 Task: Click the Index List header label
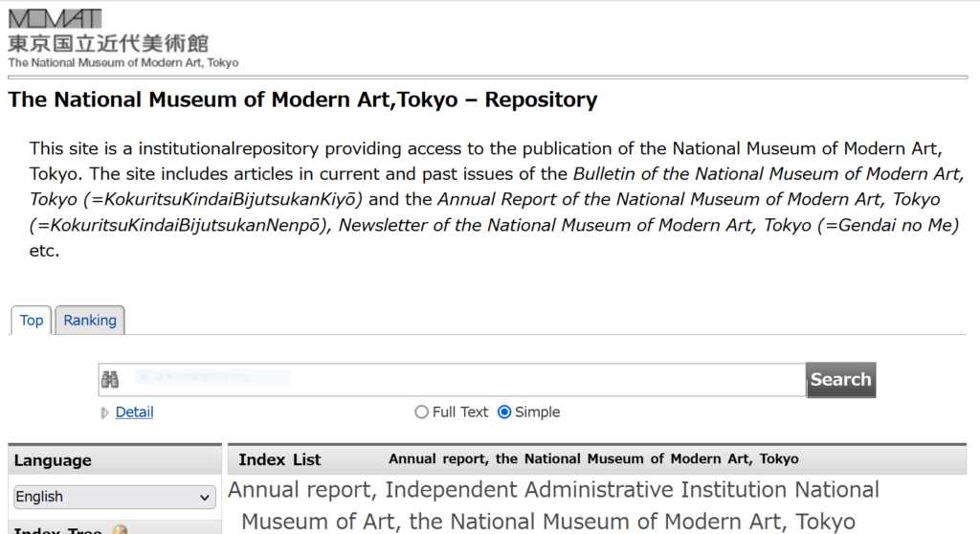tap(279, 459)
